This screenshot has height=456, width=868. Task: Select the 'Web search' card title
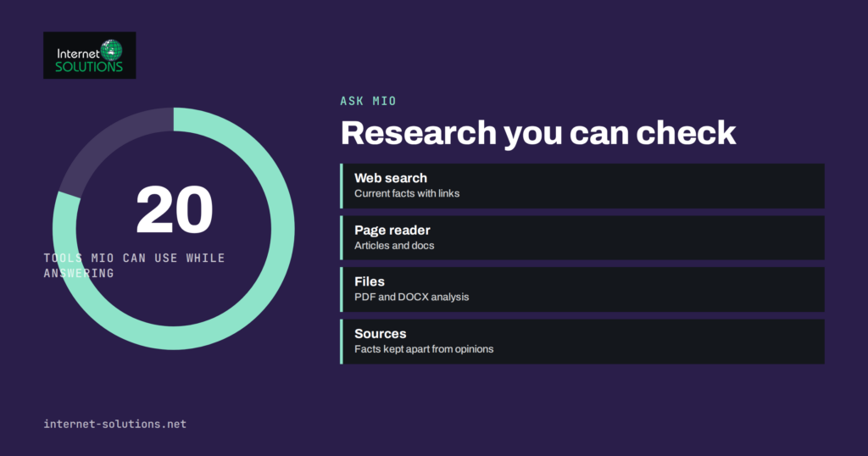(x=391, y=178)
